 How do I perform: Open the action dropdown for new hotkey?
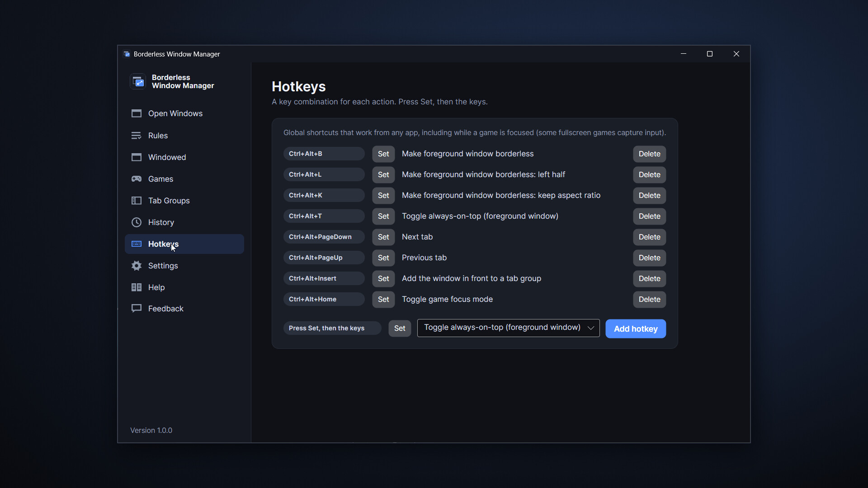click(x=508, y=328)
